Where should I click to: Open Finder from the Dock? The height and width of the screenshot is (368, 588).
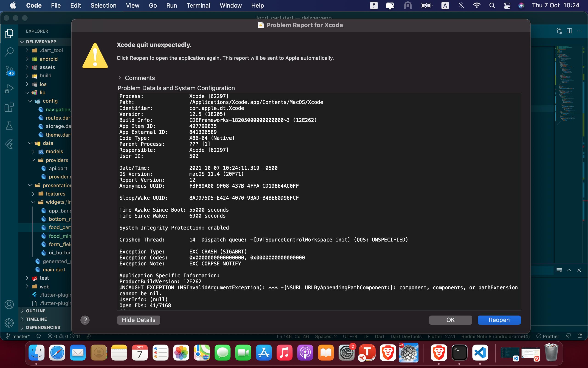(37, 353)
